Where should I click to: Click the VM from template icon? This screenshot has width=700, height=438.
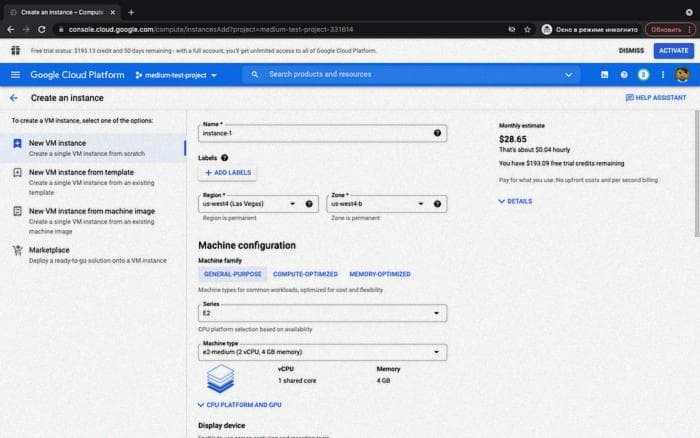[x=17, y=172]
